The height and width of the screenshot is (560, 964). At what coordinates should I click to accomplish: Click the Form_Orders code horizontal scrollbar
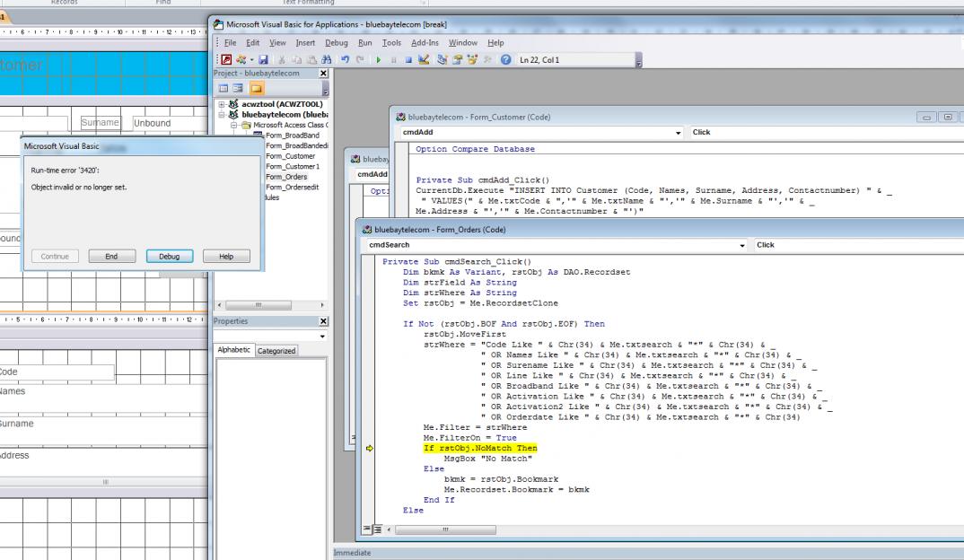tap(445, 529)
